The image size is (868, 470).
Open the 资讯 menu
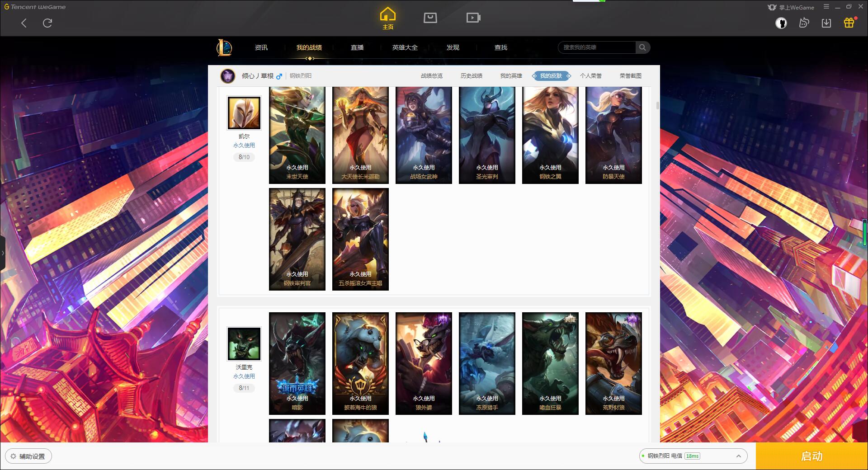tap(261, 47)
